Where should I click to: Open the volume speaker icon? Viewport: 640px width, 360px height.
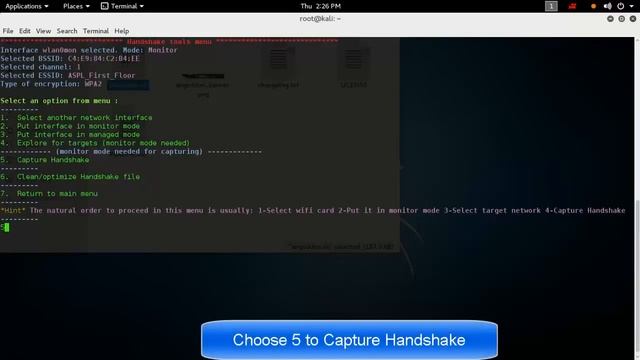pyautogui.click(x=607, y=6)
